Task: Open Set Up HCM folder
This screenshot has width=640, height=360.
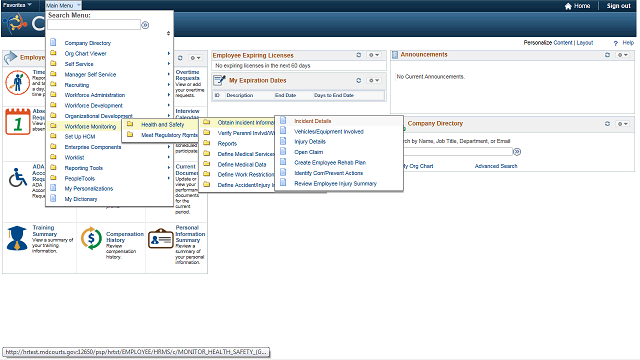Action: pyautogui.click(x=80, y=137)
